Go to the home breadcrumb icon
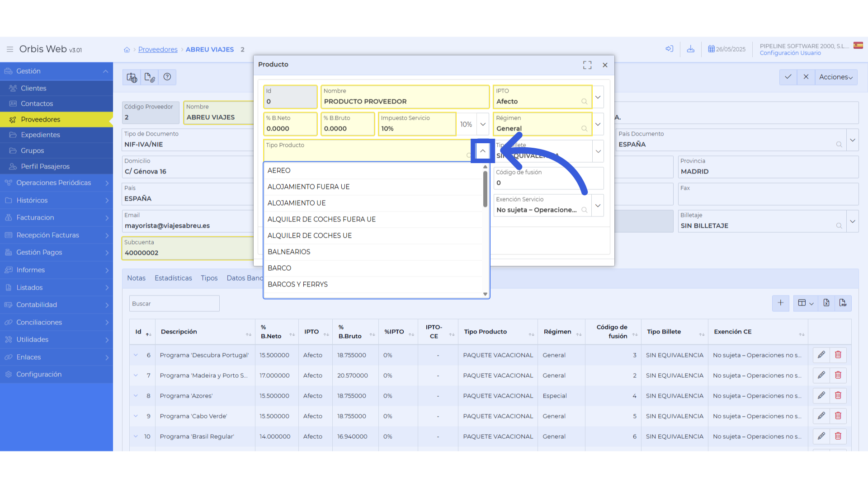This screenshot has width=868, height=488. pos(127,50)
